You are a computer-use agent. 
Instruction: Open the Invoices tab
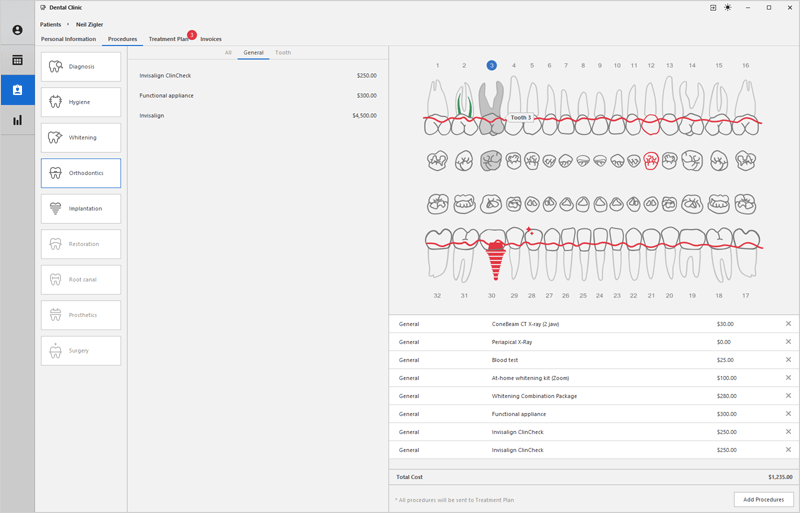coord(211,39)
